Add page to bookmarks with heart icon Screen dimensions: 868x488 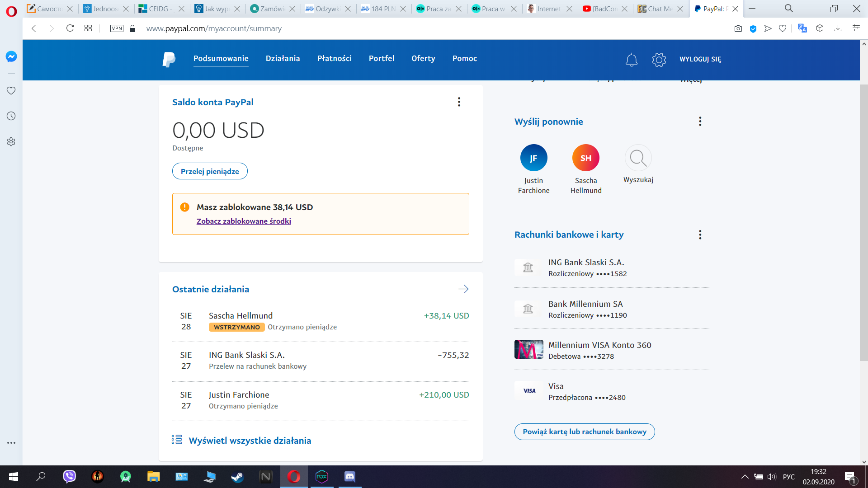[x=783, y=28]
